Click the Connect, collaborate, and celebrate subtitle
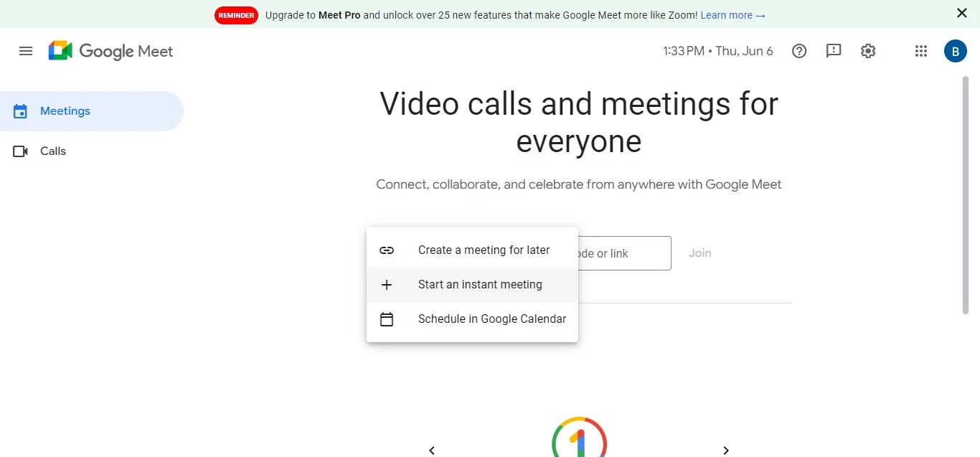The height and width of the screenshot is (457, 980). point(579,184)
